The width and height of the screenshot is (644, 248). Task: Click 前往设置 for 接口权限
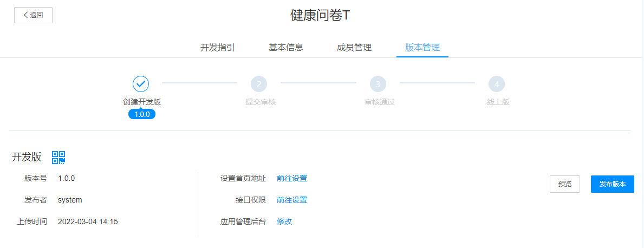coord(292,200)
